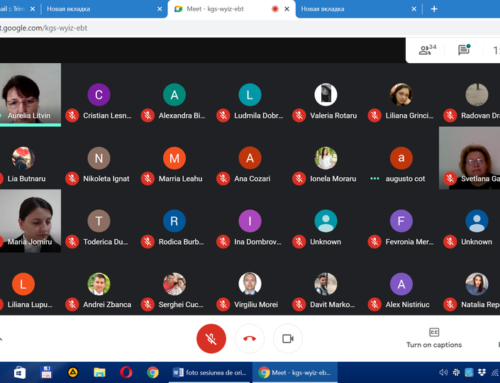Toggle the microphone mute button
Viewport: 500px width, 383px height.
(211, 339)
